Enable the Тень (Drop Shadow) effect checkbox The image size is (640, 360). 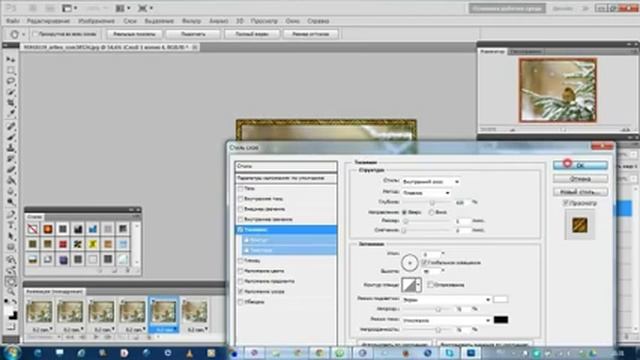240,189
